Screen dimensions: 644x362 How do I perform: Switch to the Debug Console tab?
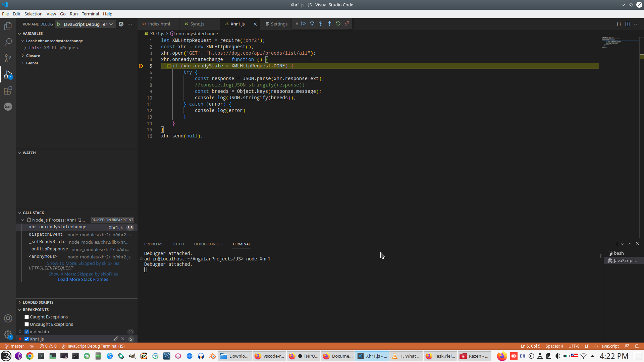coord(209,244)
